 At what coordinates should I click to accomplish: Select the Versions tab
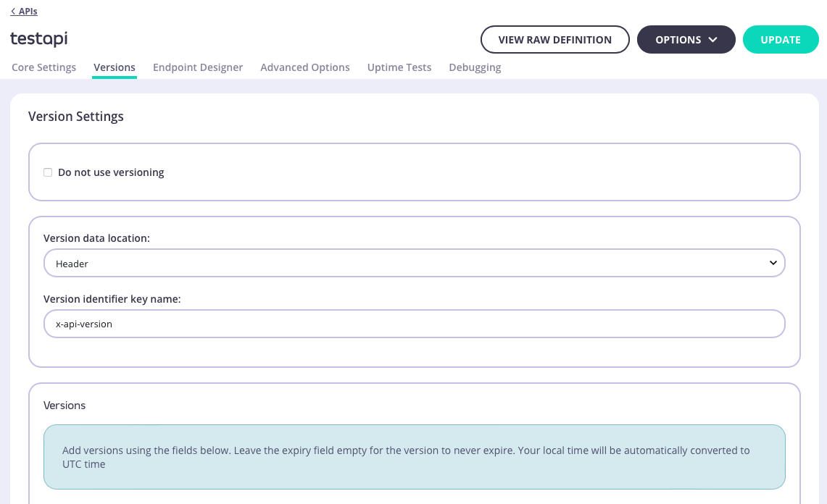click(x=114, y=67)
